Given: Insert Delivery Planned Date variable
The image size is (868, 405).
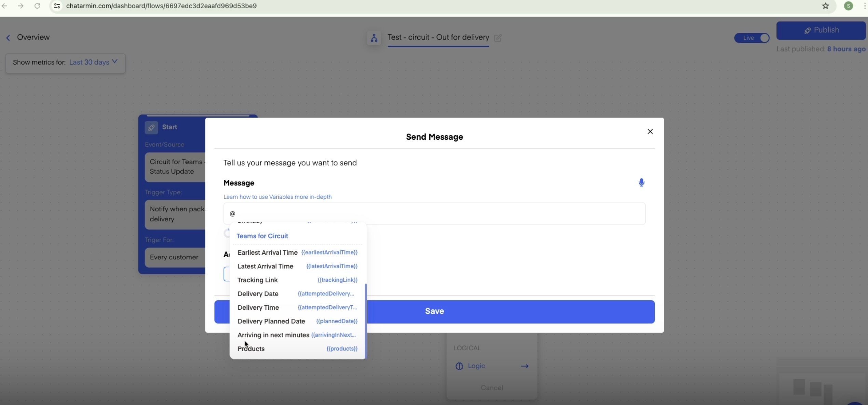Looking at the screenshot, I should tap(297, 321).
